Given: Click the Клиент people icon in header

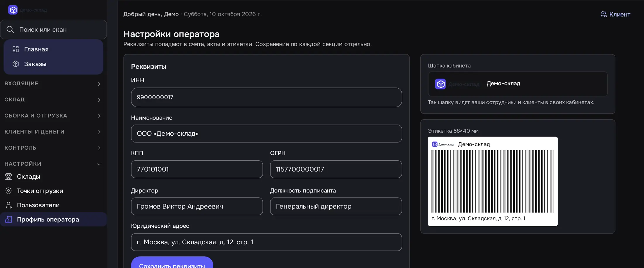Looking at the screenshot, I should [604, 14].
